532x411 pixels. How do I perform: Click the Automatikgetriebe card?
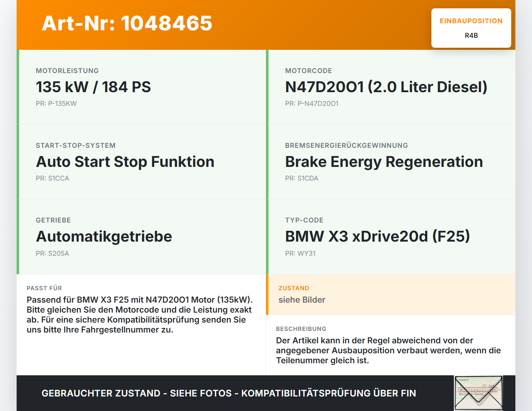click(x=141, y=237)
